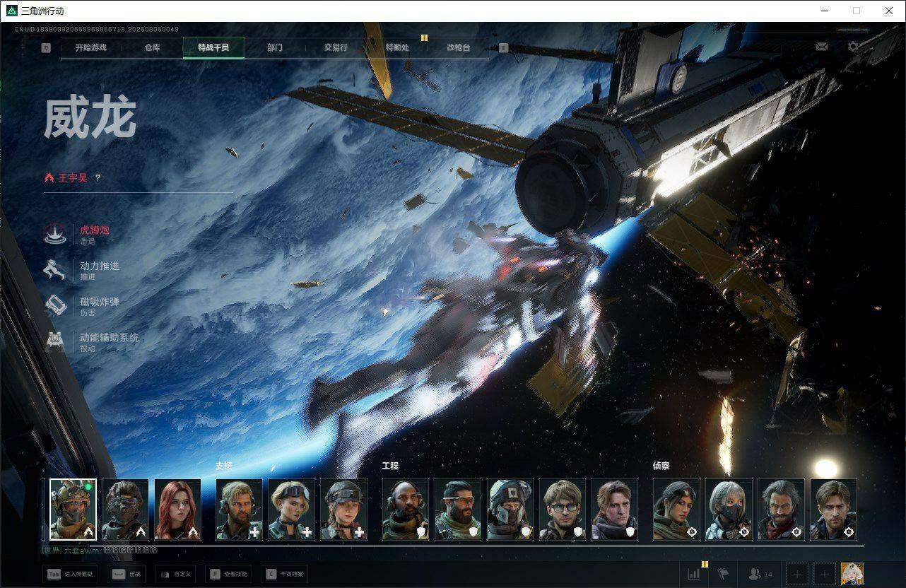This screenshot has width=906, height=588.
Task: Click the first empty squad slot plus
Action: [797, 575]
